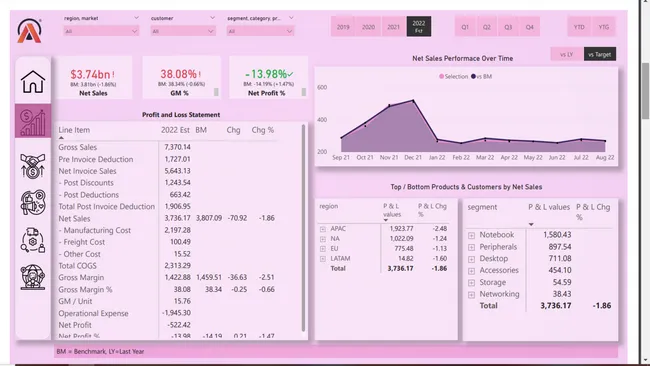650x366 pixels.
Task: Select the YTD toggle
Action: (579, 27)
